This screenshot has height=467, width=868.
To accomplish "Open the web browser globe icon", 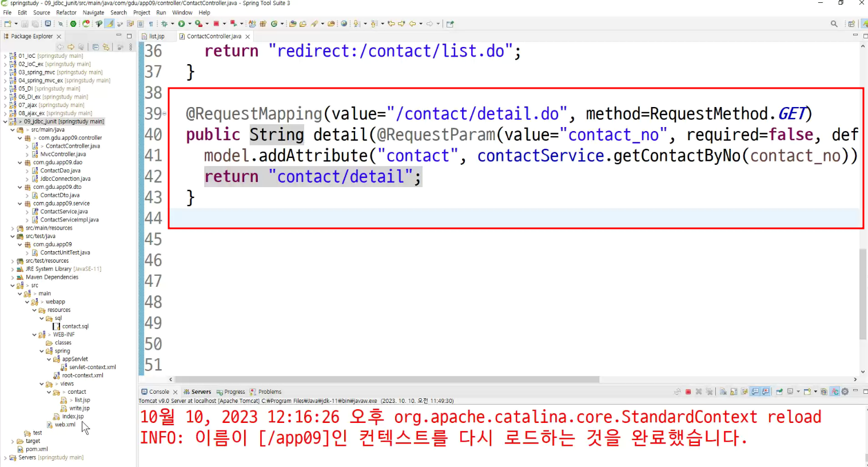I will tap(344, 23).
